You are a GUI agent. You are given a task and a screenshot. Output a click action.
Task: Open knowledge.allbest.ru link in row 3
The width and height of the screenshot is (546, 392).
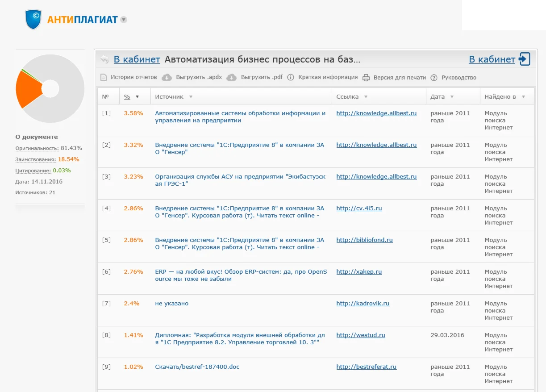(376, 176)
